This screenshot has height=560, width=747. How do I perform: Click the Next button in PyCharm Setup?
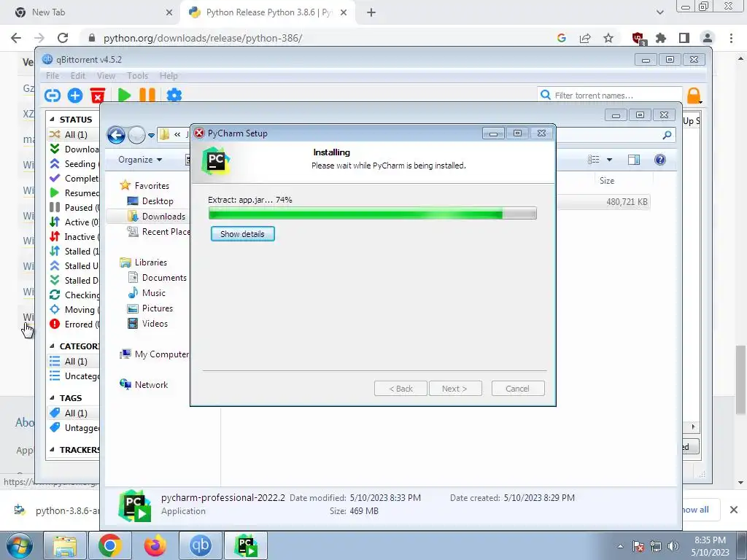pos(455,389)
